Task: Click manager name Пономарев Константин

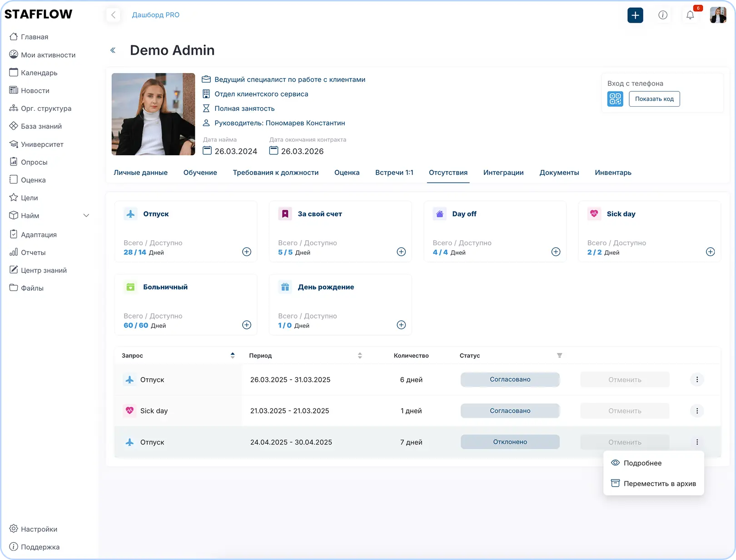Action: point(305,123)
